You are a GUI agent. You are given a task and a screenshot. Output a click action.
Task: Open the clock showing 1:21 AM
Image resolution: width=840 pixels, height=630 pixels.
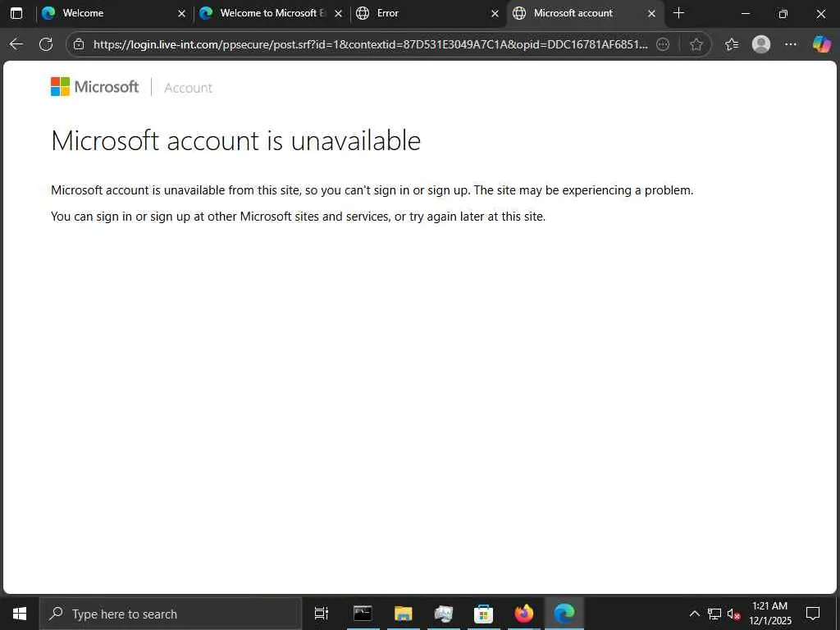click(x=769, y=614)
